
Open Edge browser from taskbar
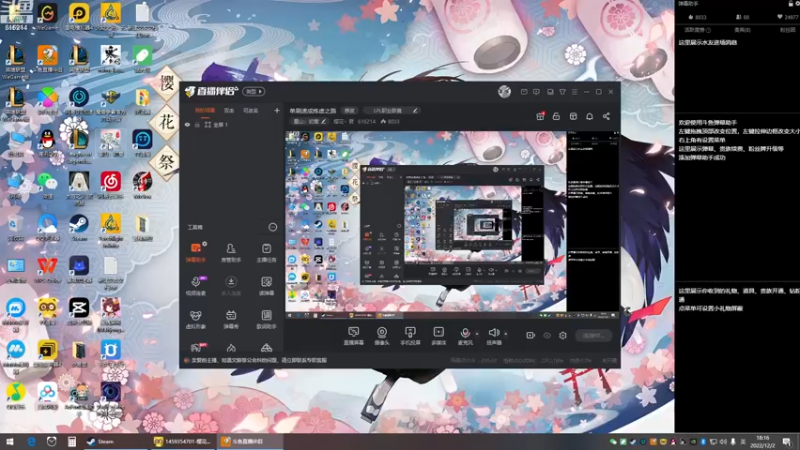click(x=32, y=442)
